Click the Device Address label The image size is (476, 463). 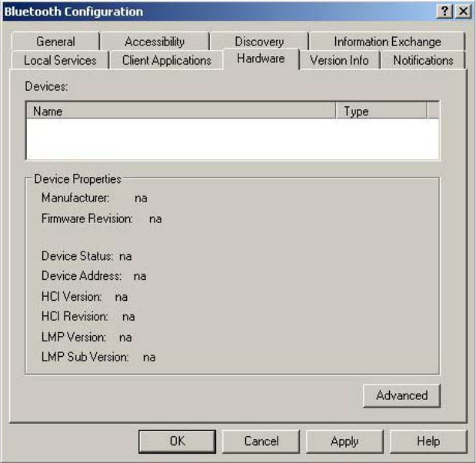(82, 275)
